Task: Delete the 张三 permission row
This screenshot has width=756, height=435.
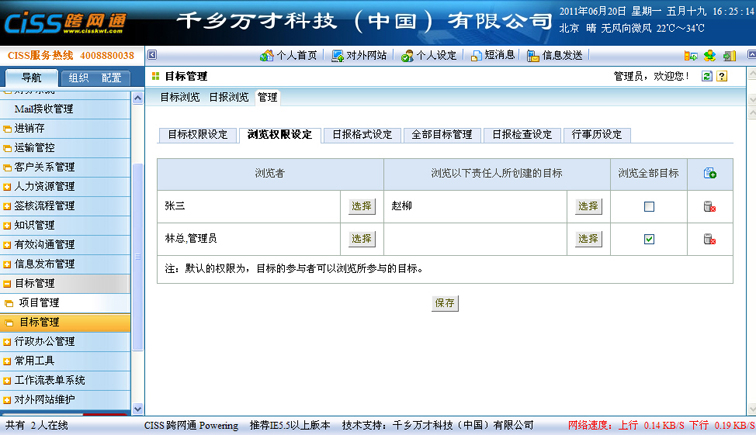Action: coord(709,206)
